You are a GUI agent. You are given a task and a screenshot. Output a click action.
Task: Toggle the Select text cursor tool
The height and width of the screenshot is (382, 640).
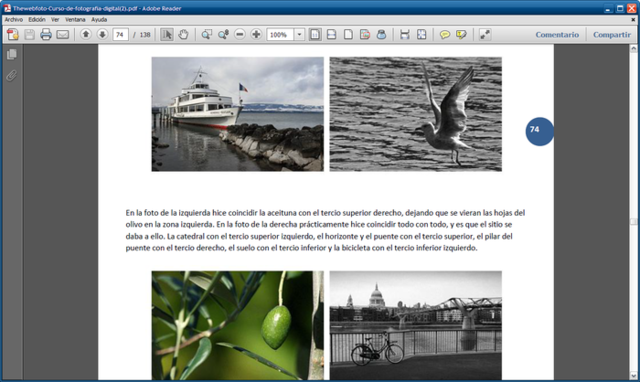(x=167, y=35)
